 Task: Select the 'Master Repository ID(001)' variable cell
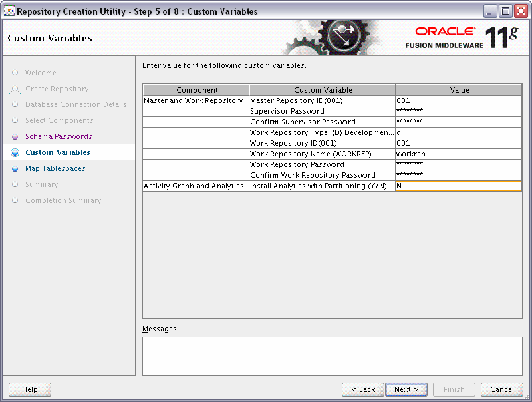[x=322, y=101]
